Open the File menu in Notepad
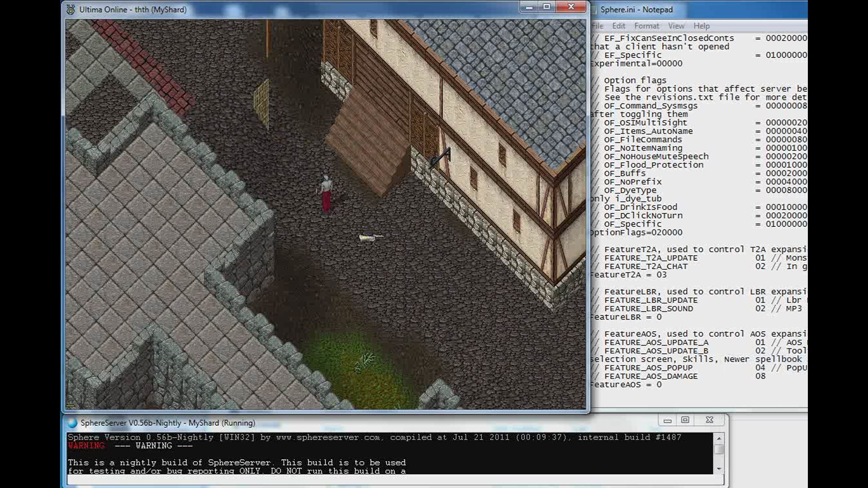 click(x=597, y=26)
